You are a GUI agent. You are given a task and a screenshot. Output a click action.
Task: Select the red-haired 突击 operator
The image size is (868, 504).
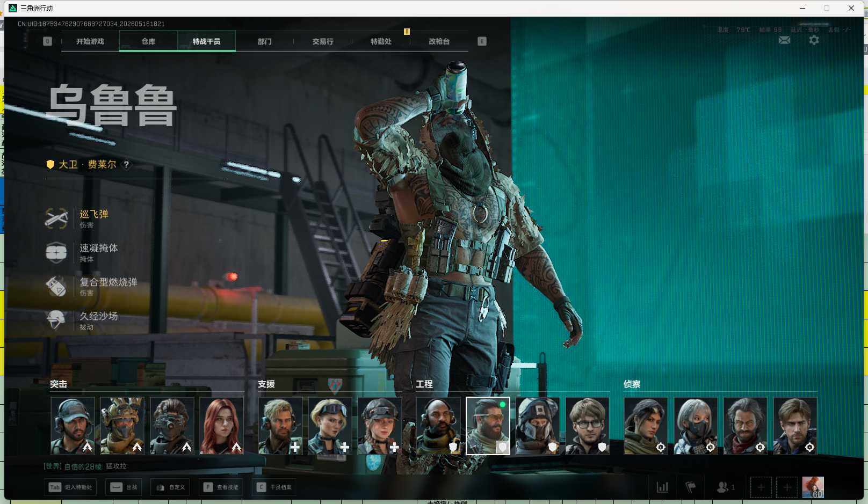click(221, 426)
